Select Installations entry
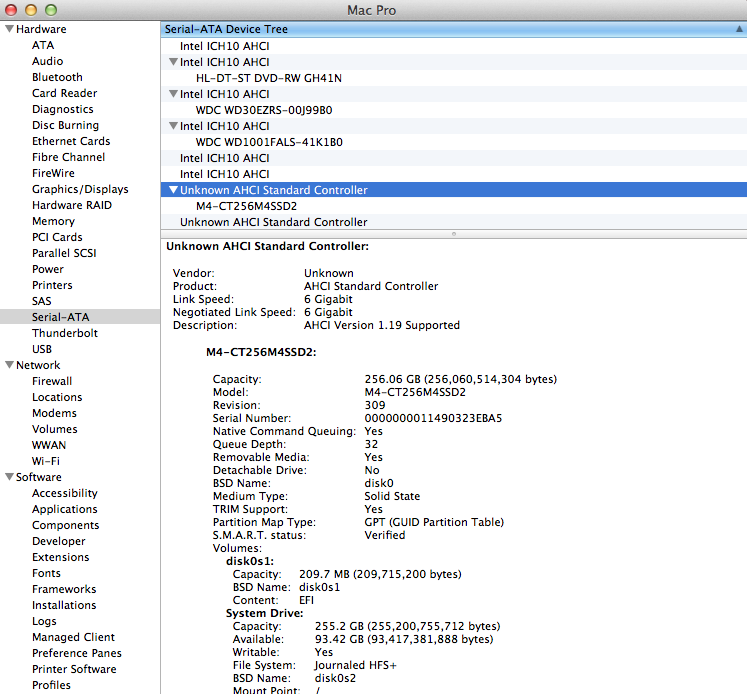Screen dimensions: 747x694 pyautogui.click(x=64, y=605)
